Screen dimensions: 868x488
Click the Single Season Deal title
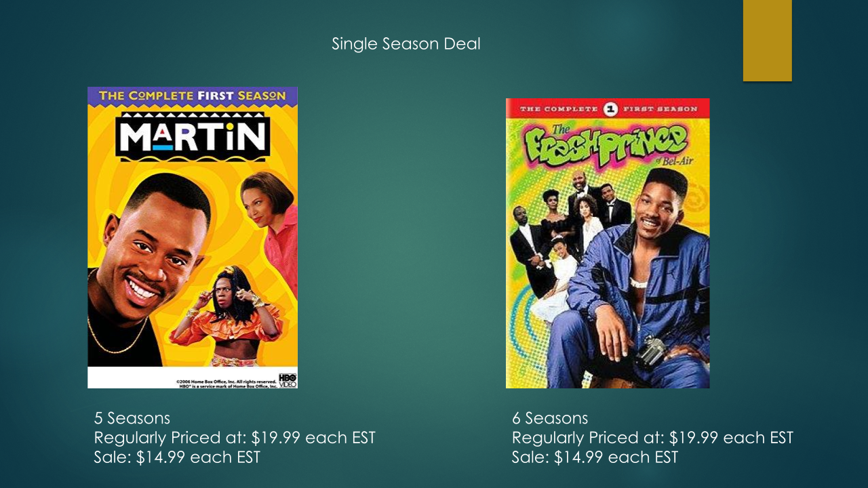coord(406,44)
